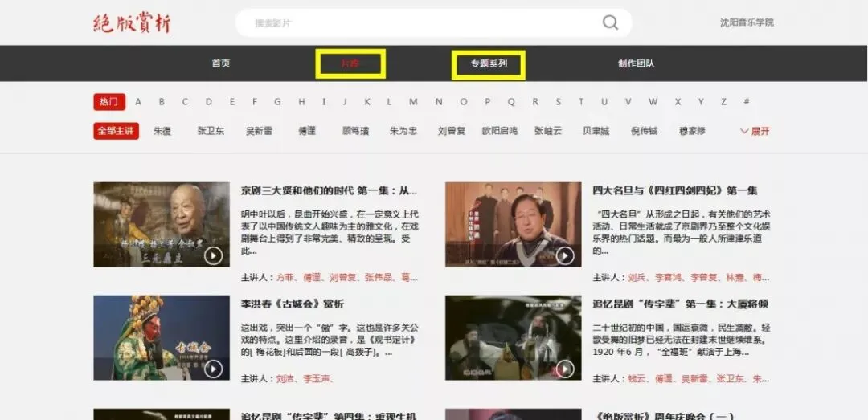The width and height of the screenshot is (868, 420).
Task: Filter speakers by 张岫云
Action: coord(548,131)
